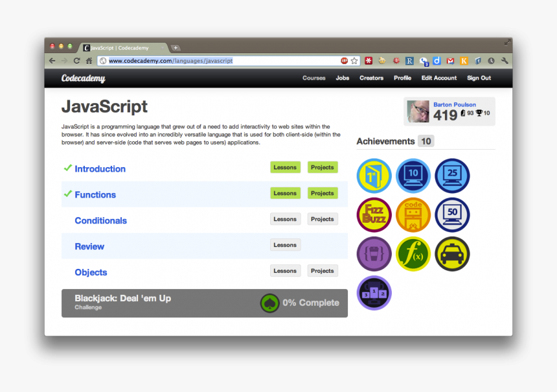Click the Codecademy logo
Image resolution: width=557 pixels, height=392 pixels.
83,78
